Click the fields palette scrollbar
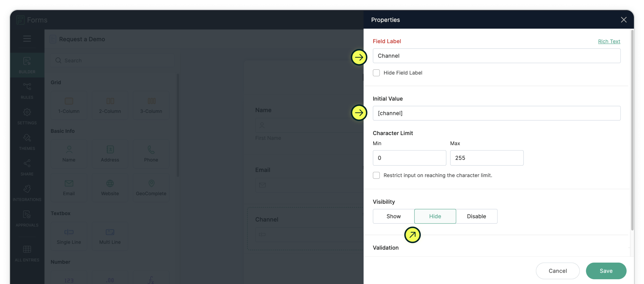This screenshot has width=644, height=284. click(178, 125)
